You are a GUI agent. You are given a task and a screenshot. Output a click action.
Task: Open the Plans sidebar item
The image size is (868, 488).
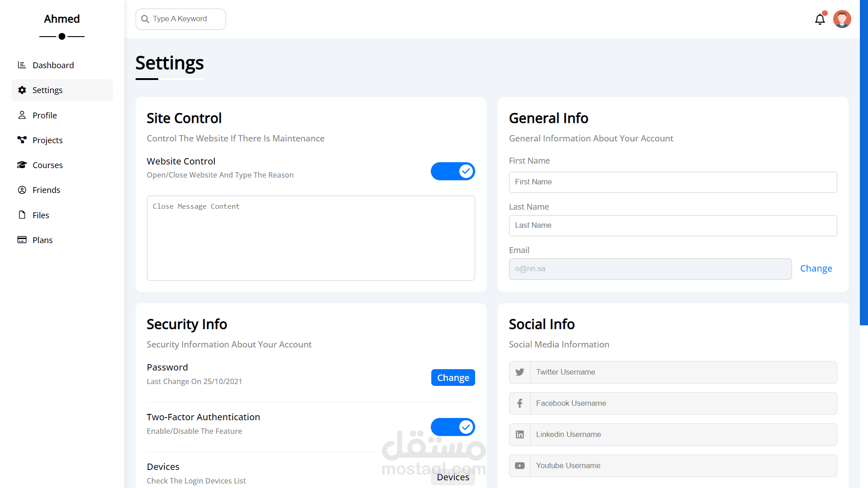coord(42,240)
